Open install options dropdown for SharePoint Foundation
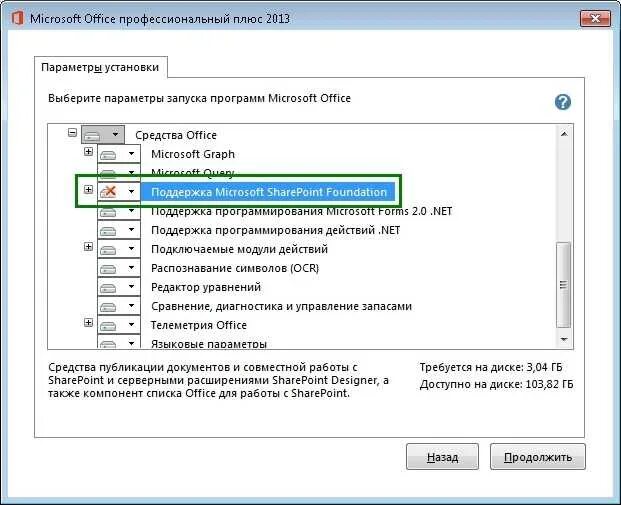 (131, 192)
